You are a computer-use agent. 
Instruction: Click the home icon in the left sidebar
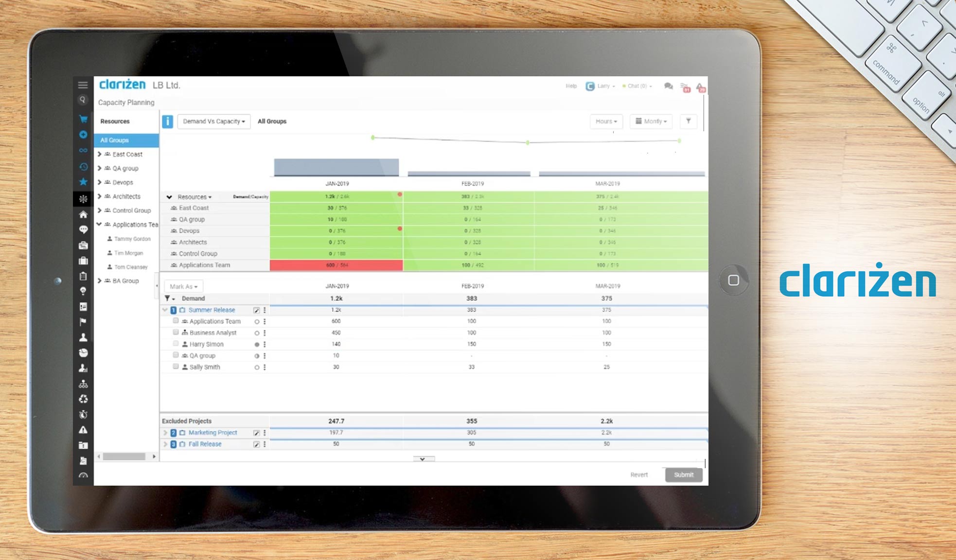click(x=83, y=214)
